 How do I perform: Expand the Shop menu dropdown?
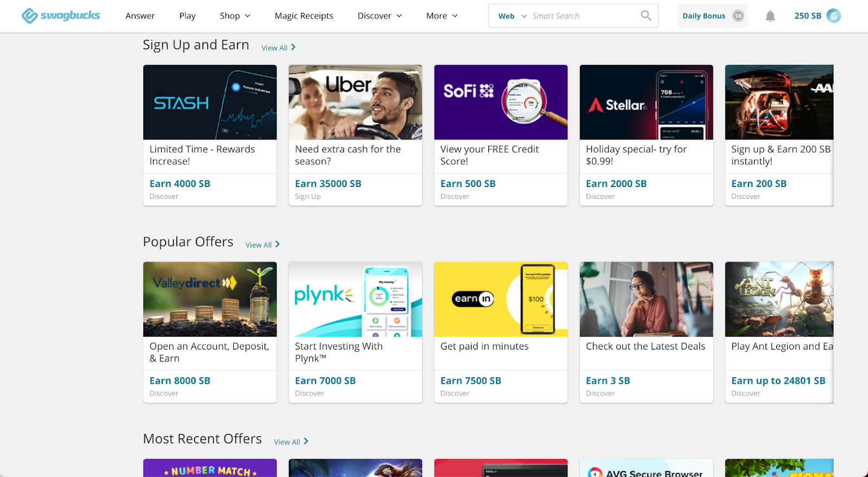[235, 16]
